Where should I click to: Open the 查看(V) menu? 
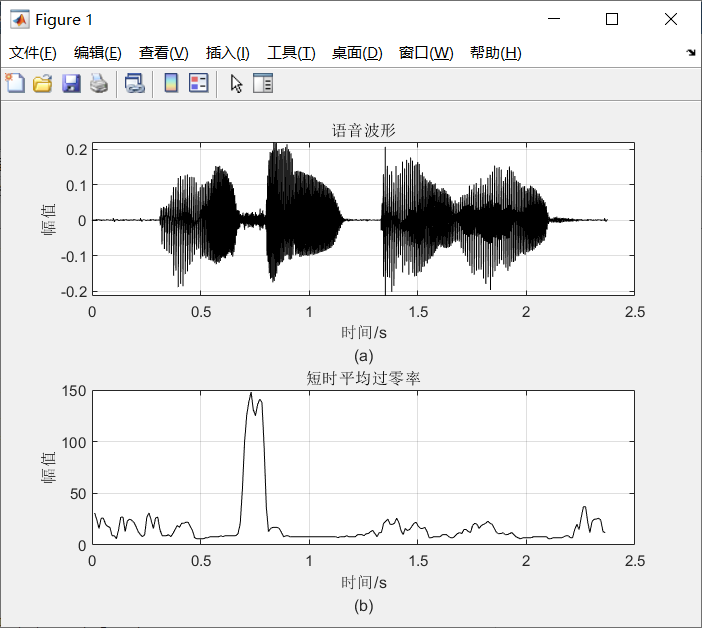point(163,53)
